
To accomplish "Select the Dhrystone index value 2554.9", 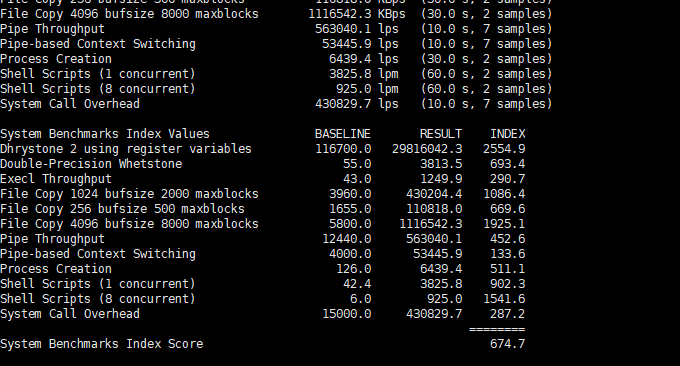I will tap(504, 149).
